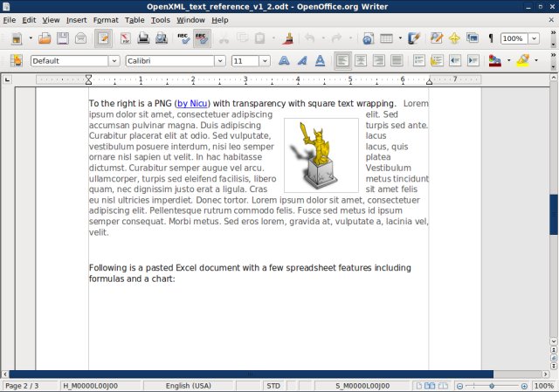559x392 pixels.
Task: Toggle STD selection mode in status bar
Action: point(273,386)
